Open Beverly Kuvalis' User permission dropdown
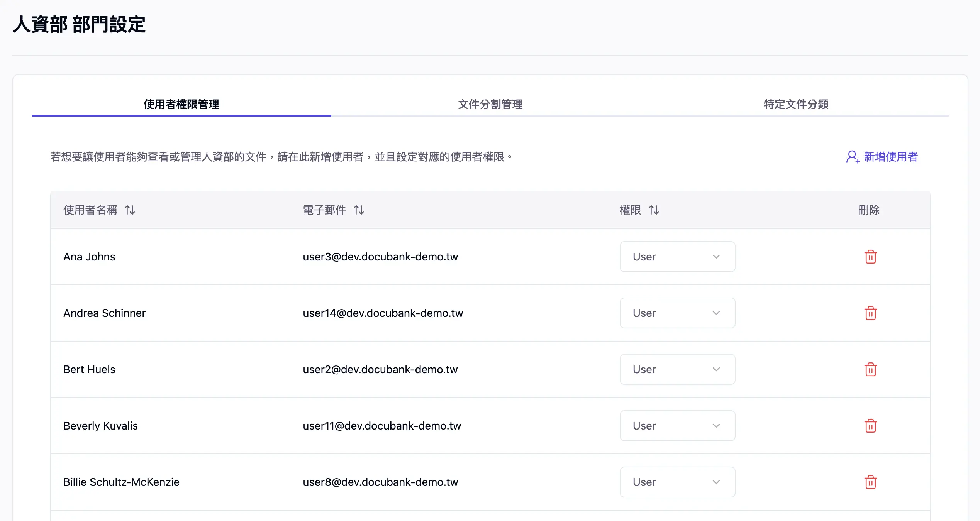This screenshot has width=980, height=521. tap(677, 426)
